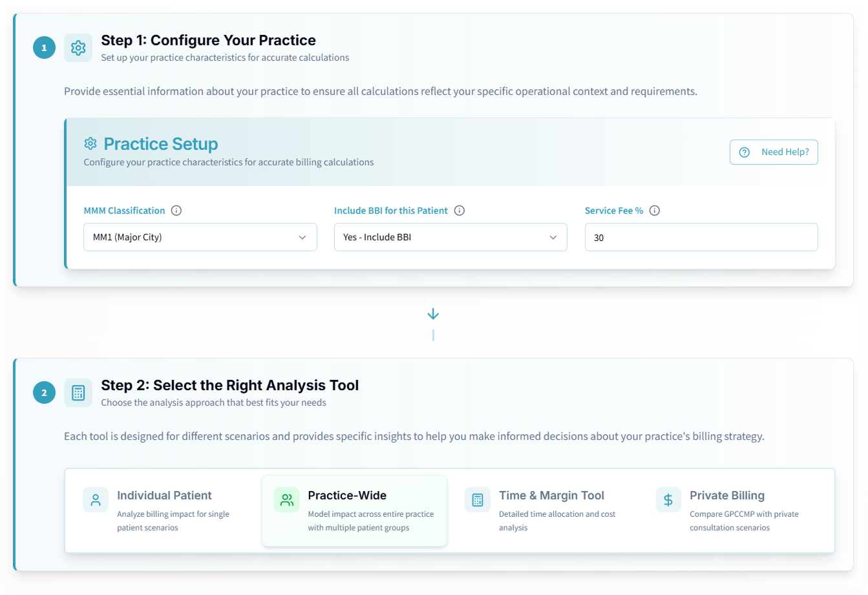Open the Include BBI dropdown

(x=450, y=237)
